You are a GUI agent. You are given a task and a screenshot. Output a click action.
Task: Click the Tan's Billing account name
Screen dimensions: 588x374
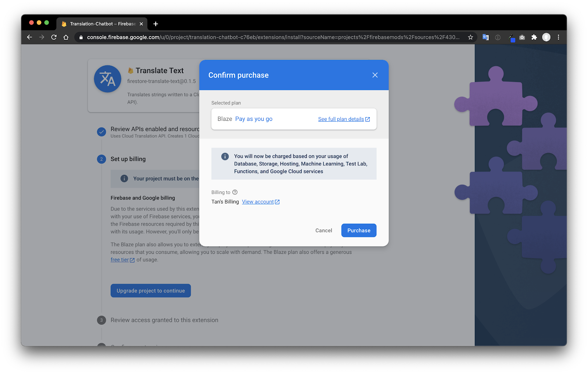click(225, 202)
